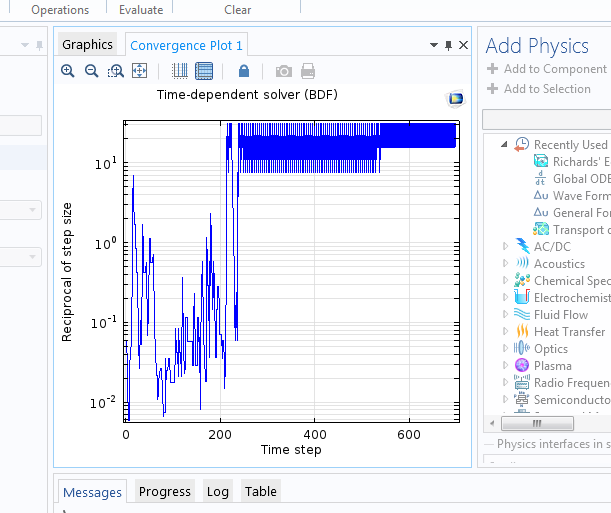Expand the Optics branch
Image resolution: width=611 pixels, height=513 pixels.
point(505,348)
